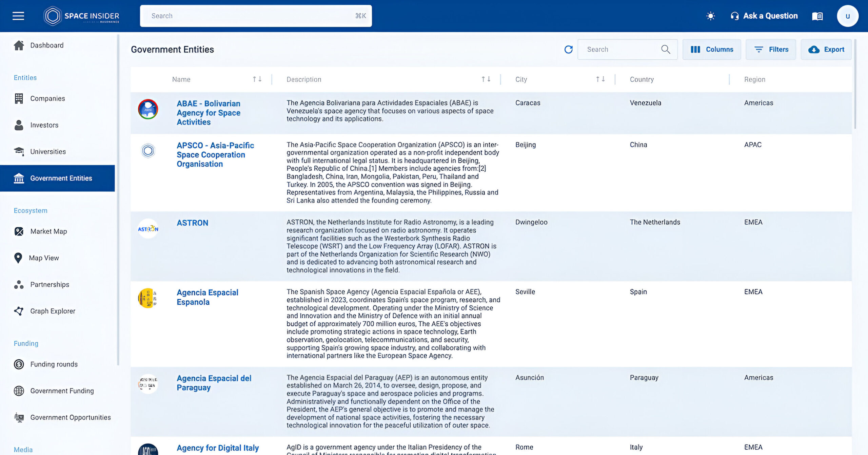Click the APAC region cell
The width and height of the screenshot is (868, 455).
coord(753,145)
